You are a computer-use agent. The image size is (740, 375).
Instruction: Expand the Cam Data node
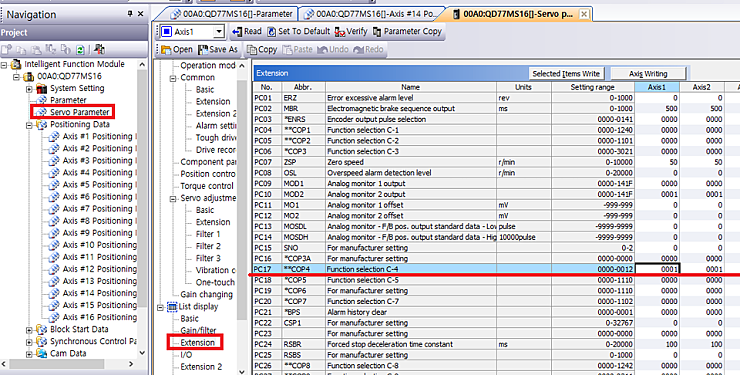29,354
